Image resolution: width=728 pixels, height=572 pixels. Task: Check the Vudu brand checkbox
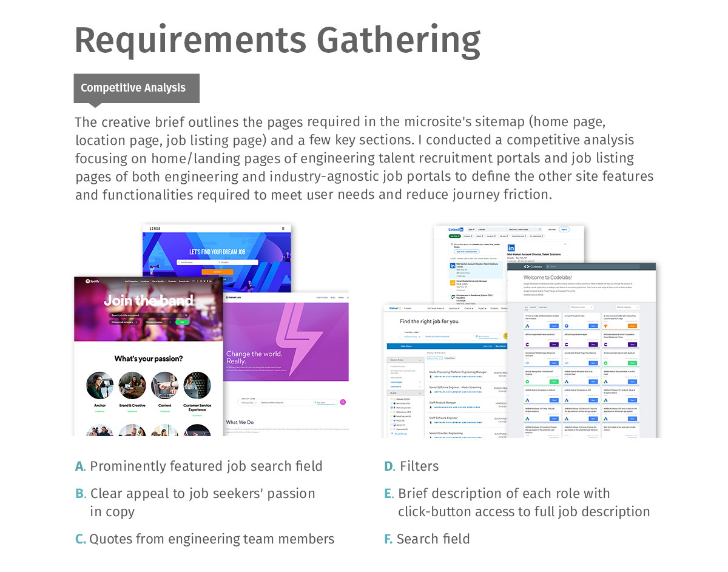[391, 420]
